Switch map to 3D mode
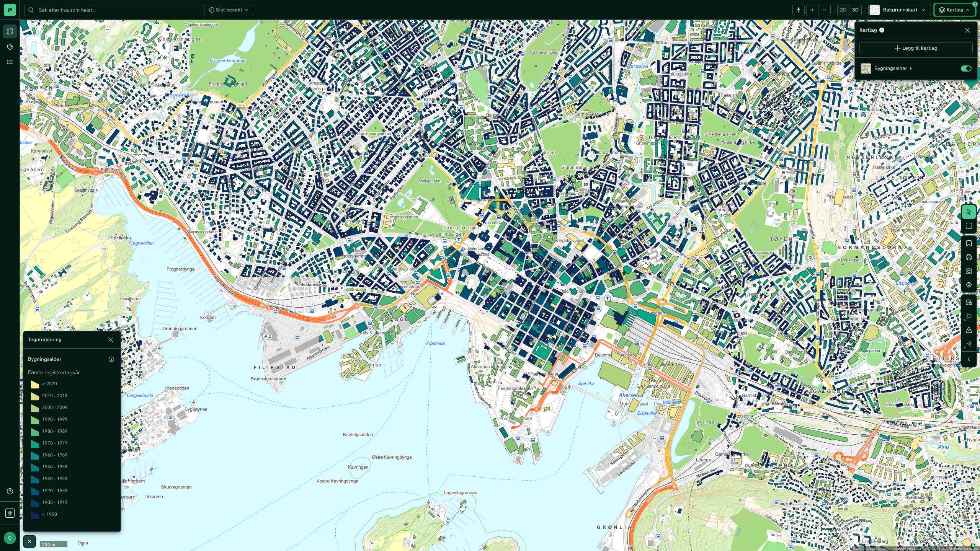Image resolution: width=980 pixels, height=551 pixels. point(855,10)
